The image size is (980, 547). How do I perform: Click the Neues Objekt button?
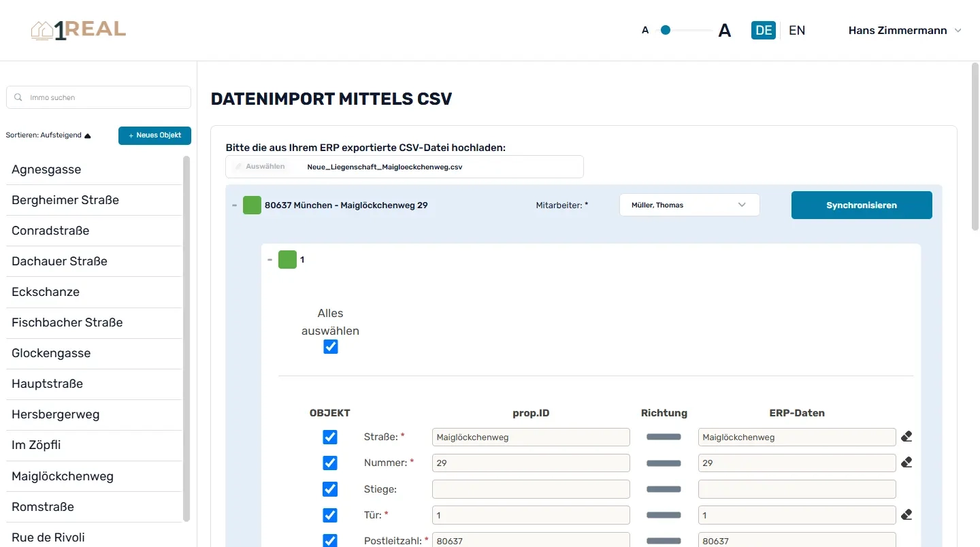(x=154, y=135)
